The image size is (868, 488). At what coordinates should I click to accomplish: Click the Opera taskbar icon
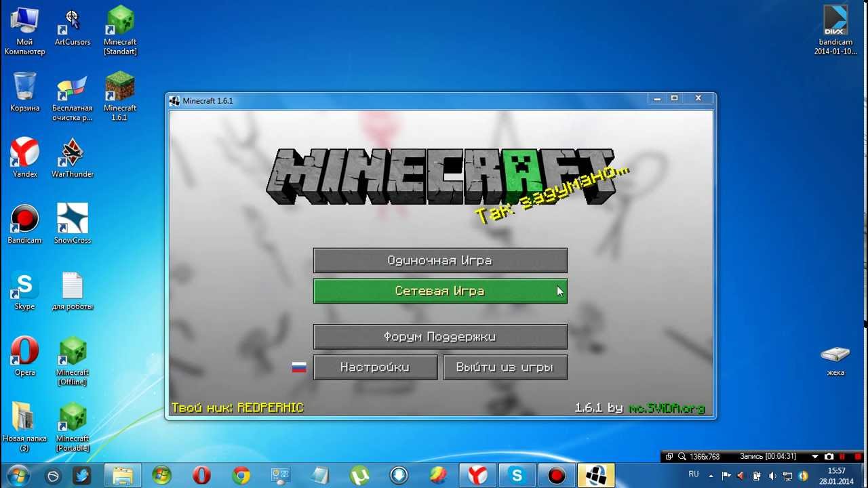pos(201,476)
